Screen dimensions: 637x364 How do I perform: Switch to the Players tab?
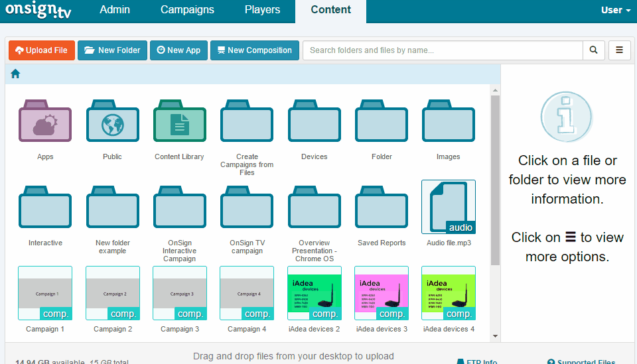[263, 10]
